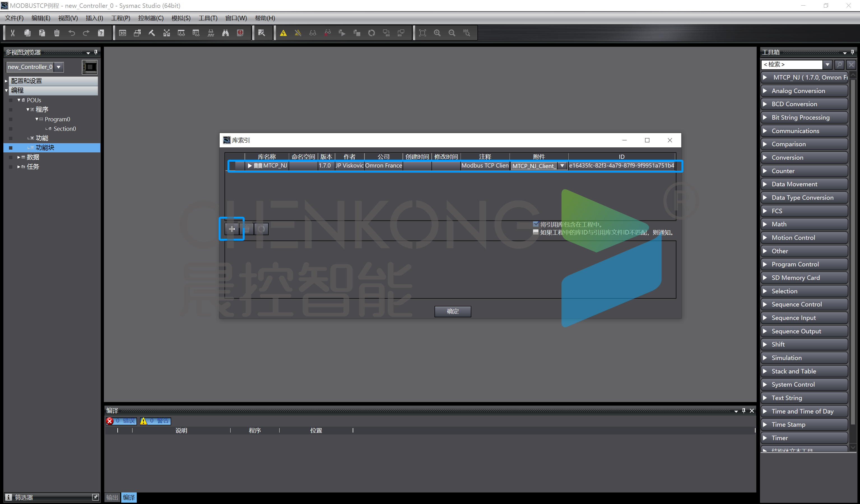Image resolution: width=860 pixels, height=504 pixels.
Task: Click the fit-to-window zoom icon
Action: [422, 33]
